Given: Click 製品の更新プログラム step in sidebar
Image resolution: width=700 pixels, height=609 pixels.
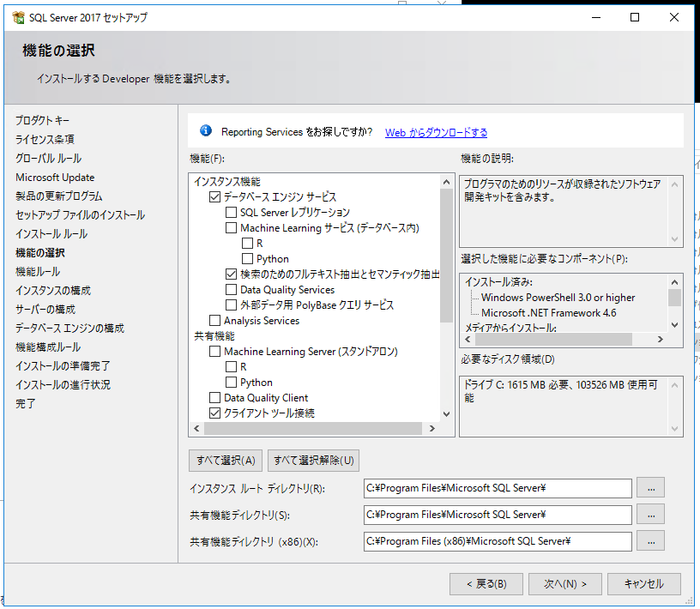Looking at the screenshot, I should click(x=59, y=196).
